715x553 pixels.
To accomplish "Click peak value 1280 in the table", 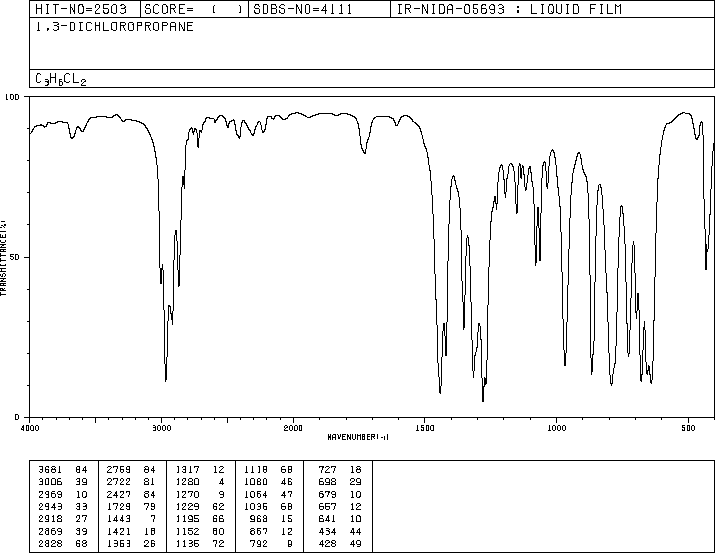I will (187, 481).
